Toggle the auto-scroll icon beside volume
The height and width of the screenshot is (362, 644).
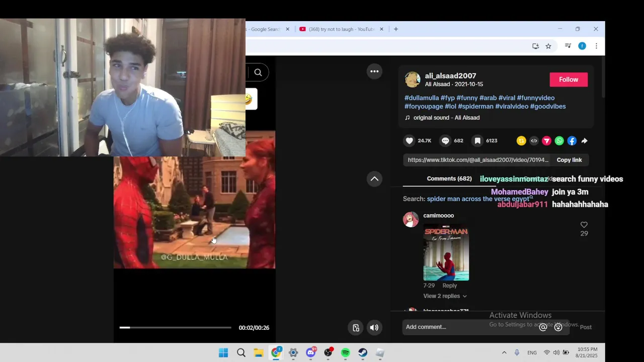(x=356, y=328)
